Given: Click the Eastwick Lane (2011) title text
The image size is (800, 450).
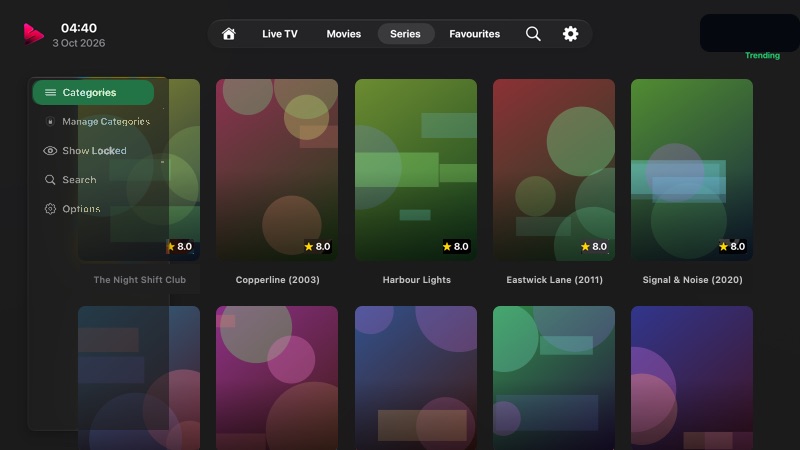Looking at the screenshot, I should coord(555,280).
